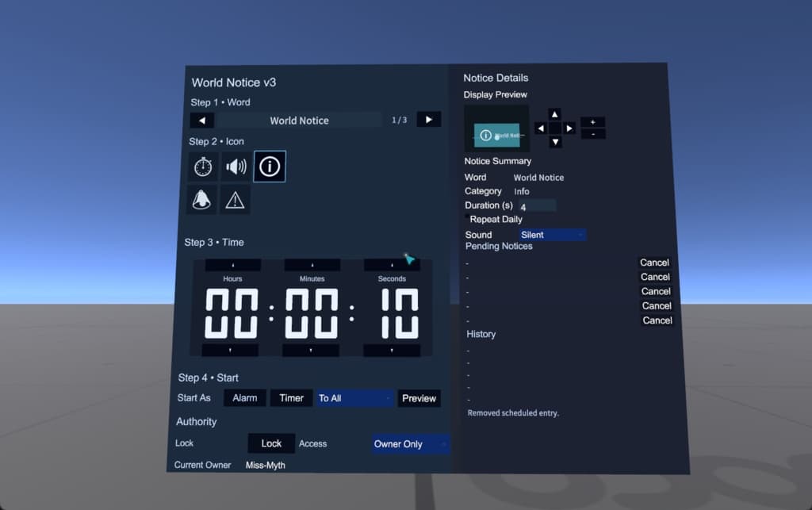The height and width of the screenshot is (510, 812).
Task: Toggle the authority Lock button
Action: coord(271,443)
